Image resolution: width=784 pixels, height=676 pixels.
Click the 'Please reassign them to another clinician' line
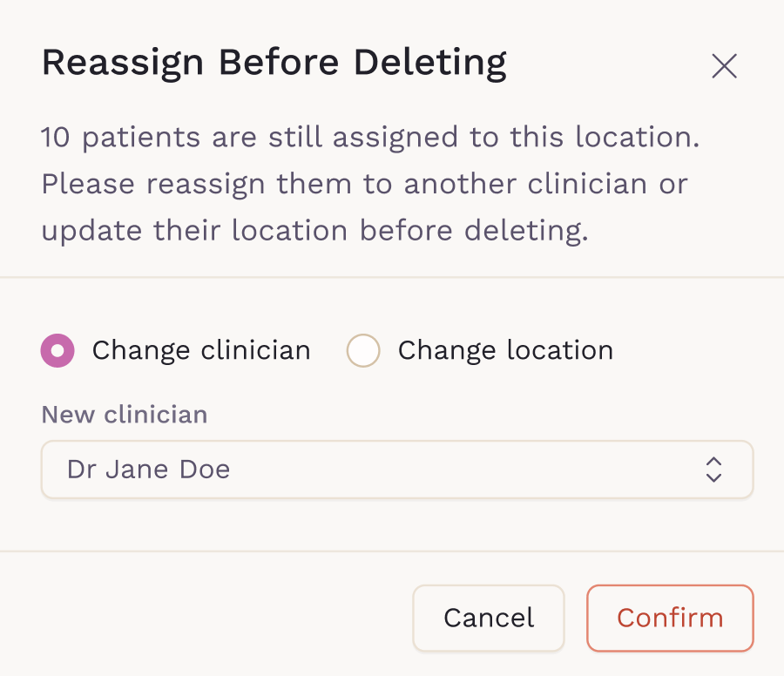point(365,185)
